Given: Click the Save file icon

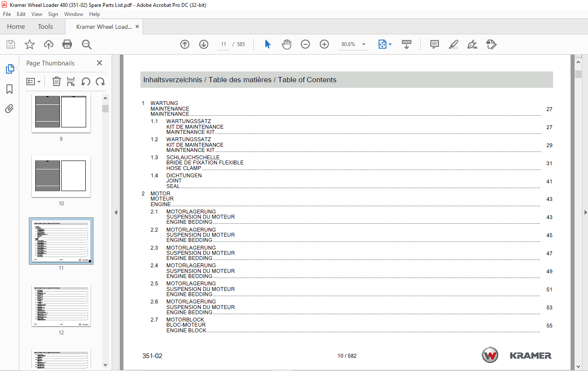Looking at the screenshot, I should tap(10, 44).
